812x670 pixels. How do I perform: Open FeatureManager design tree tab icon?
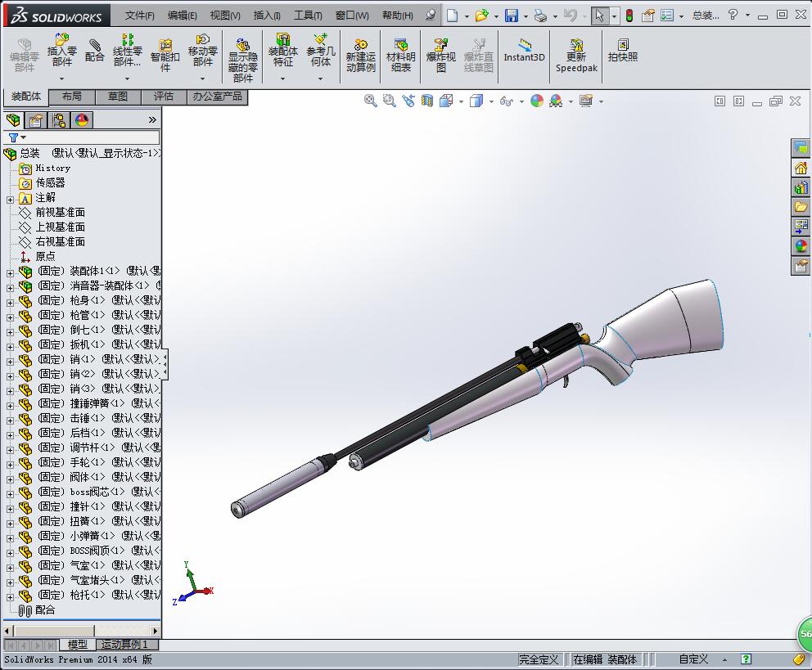pos(13,120)
